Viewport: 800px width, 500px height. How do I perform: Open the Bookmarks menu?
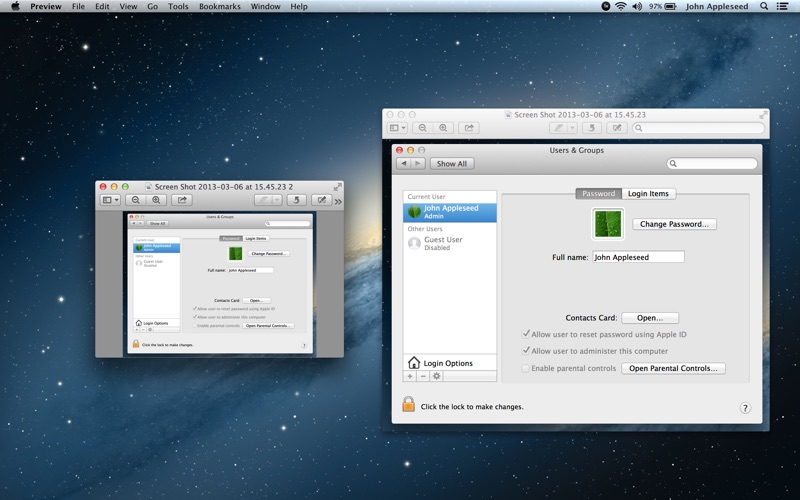tap(220, 6)
